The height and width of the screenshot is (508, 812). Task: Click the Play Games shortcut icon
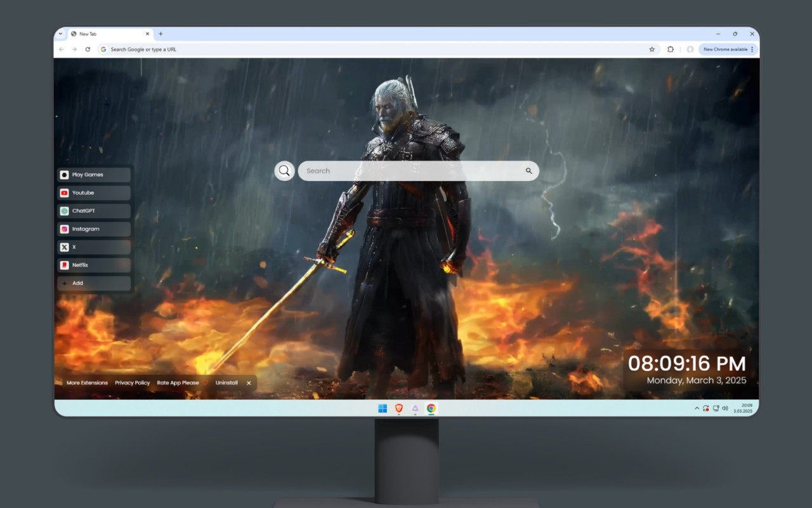coord(64,175)
